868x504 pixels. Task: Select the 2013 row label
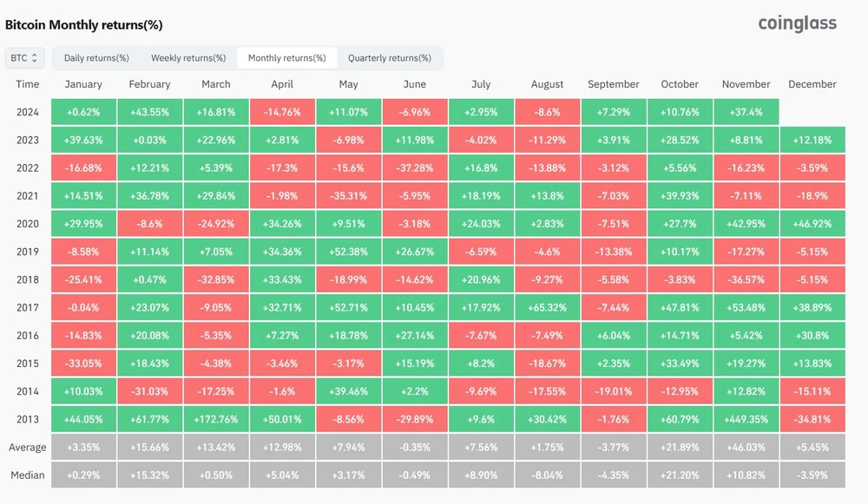point(27,419)
